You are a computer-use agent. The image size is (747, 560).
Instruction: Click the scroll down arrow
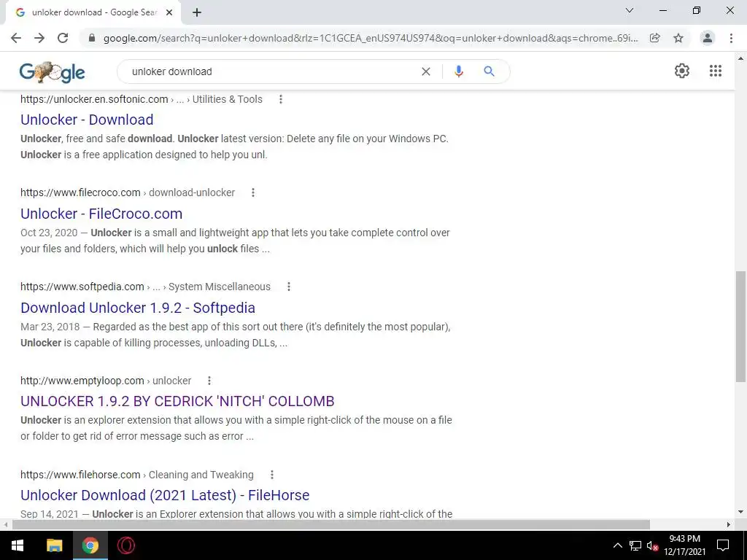[x=740, y=512]
